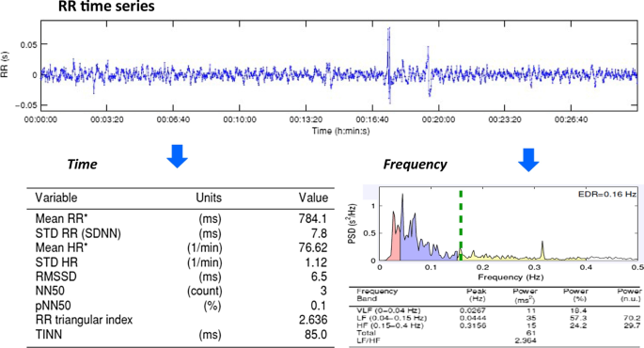Click the red VLF shaded area in the spectrum
Screen dimensions: 644x348
click(x=395, y=246)
